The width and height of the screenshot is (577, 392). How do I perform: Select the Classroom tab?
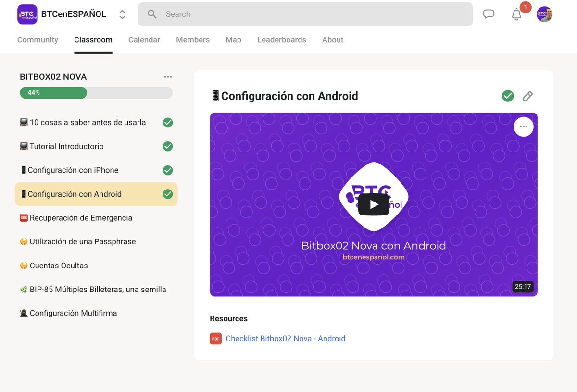[x=93, y=40]
